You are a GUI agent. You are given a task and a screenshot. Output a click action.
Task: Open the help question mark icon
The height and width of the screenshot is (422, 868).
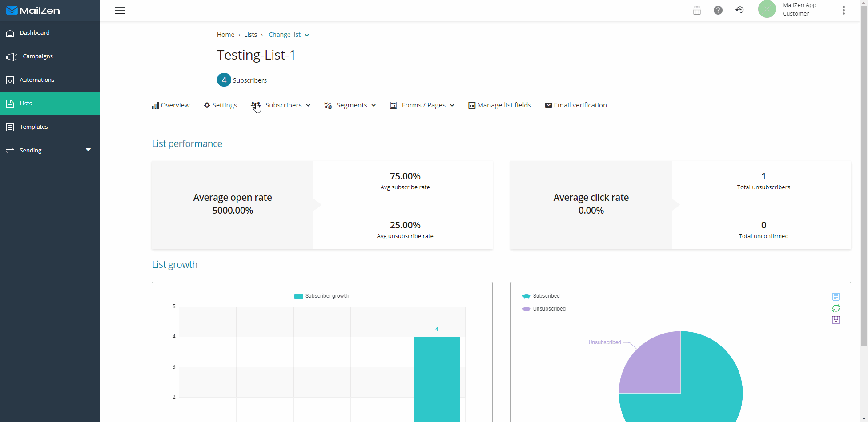point(718,10)
